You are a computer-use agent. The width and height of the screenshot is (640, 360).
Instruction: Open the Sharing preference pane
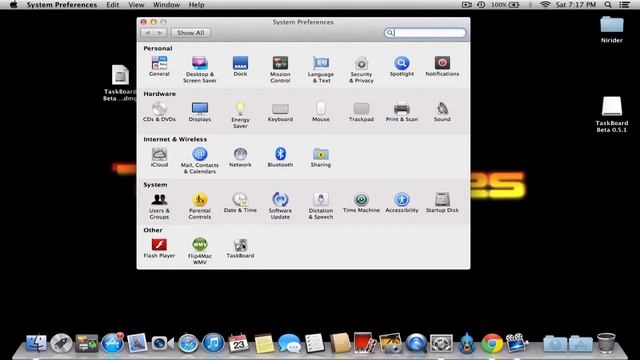pos(320,157)
